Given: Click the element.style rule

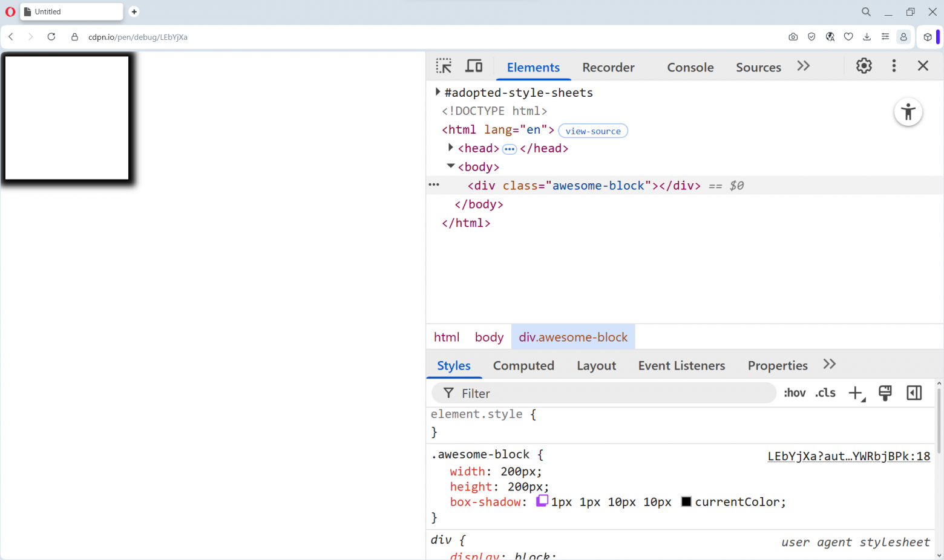Looking at the screenshot, I should click(x=477, y=414).
